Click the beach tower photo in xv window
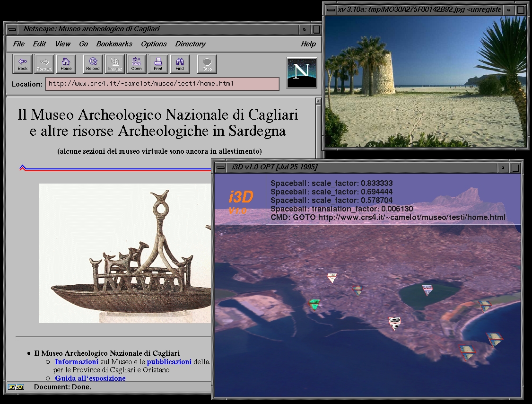The image size is (532, 404). click(426, 81)
